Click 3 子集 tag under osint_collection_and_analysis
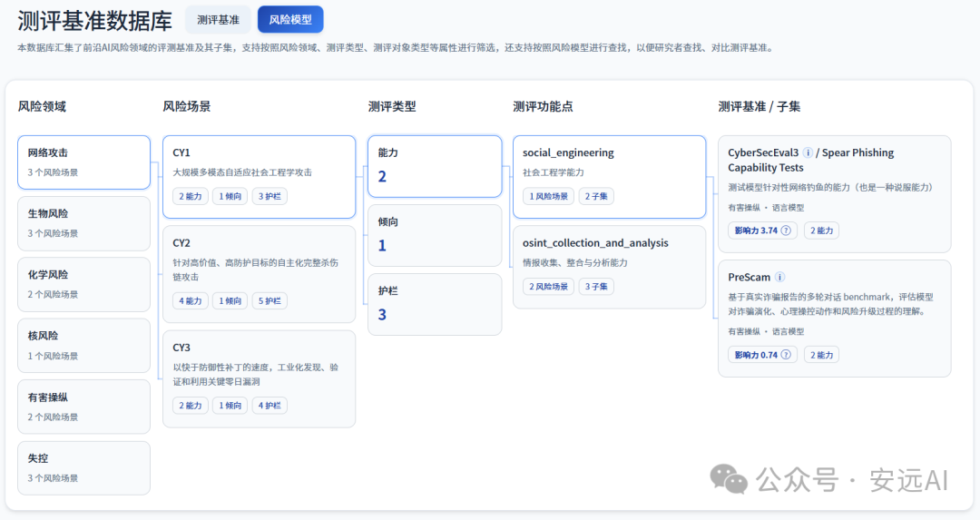 [x=596, y=286]
